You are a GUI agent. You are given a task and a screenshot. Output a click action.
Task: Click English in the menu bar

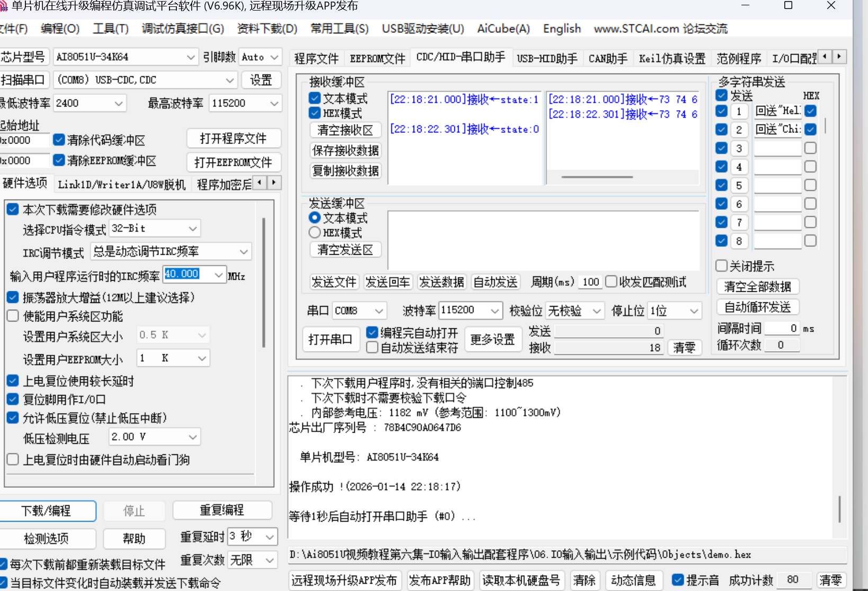561,29
